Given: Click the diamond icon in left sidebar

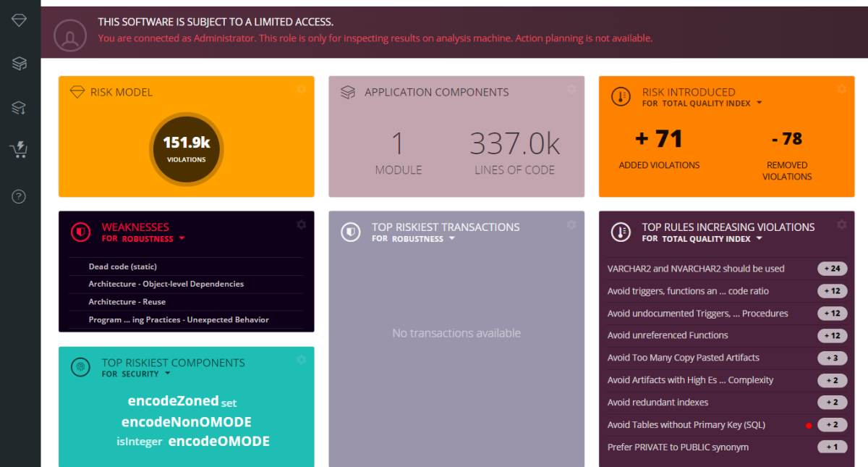Looking at the screenshot, I should click(x=20, y=21).
